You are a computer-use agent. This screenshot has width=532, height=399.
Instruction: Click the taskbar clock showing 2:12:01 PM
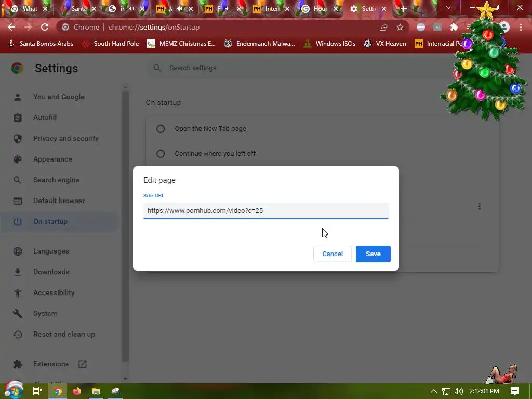pos(484,391)
